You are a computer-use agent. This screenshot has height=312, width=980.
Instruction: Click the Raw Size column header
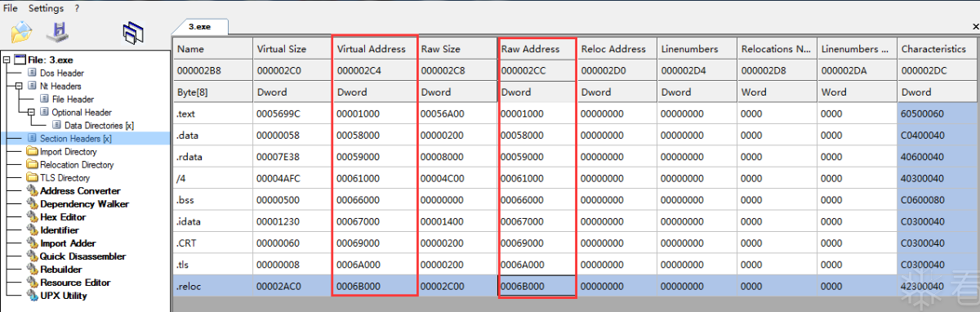click(x=457, y=49)
